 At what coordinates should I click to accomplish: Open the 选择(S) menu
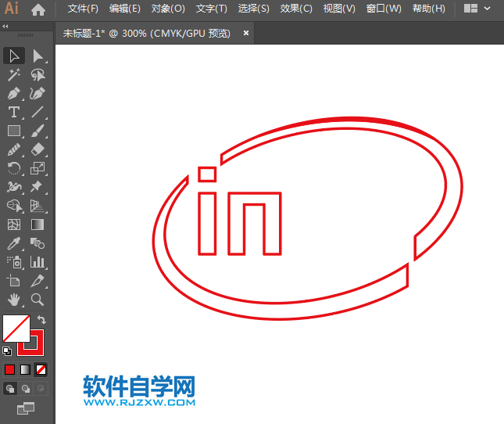click(254, 9)
